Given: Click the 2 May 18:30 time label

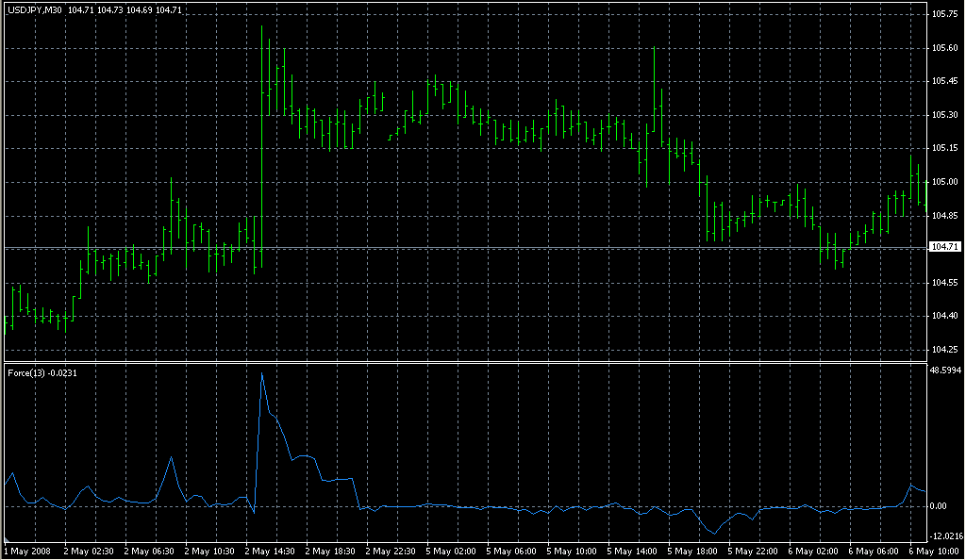Looking at the screenshot, I should [330, 552].
